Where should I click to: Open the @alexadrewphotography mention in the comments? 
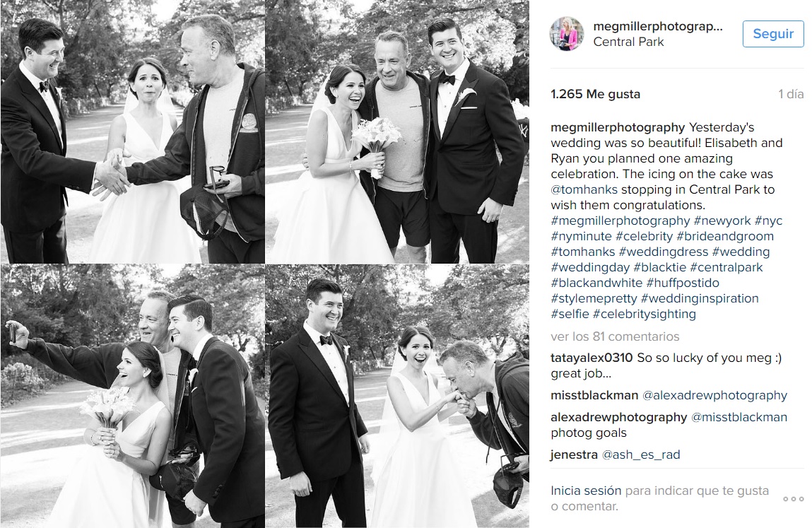(714, 395)
